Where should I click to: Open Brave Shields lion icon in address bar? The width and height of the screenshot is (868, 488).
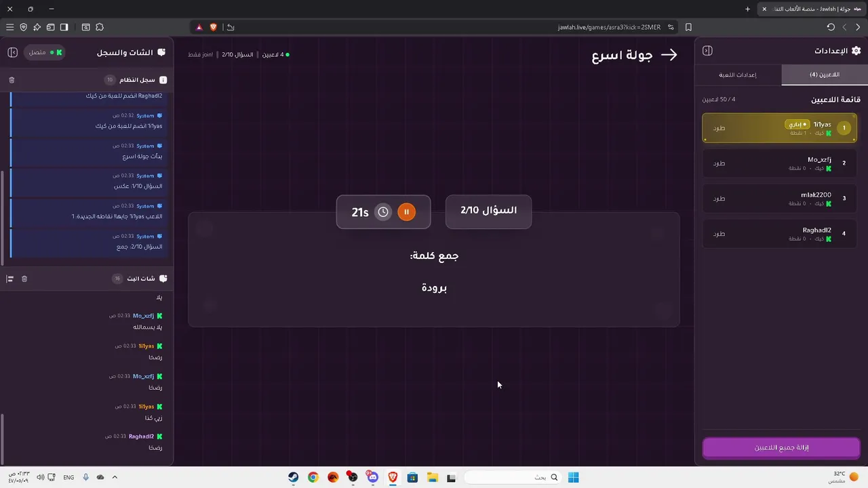pyautogui.click(x=213, y=27)
